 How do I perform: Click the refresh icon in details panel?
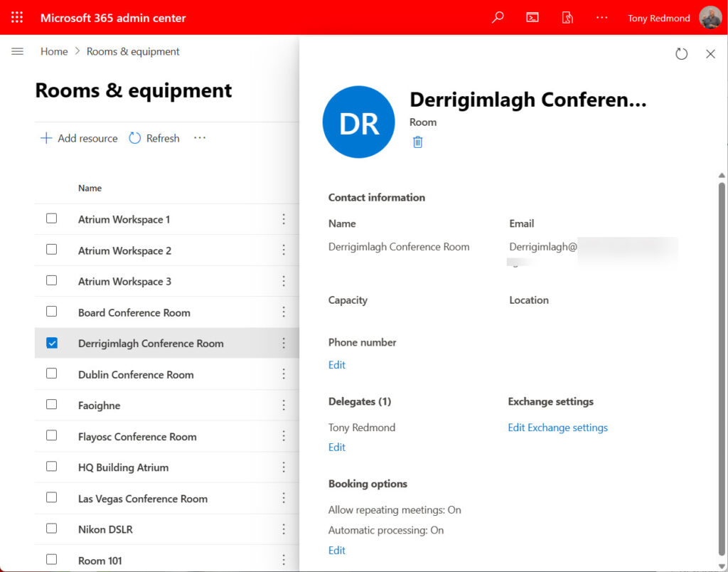681,54
